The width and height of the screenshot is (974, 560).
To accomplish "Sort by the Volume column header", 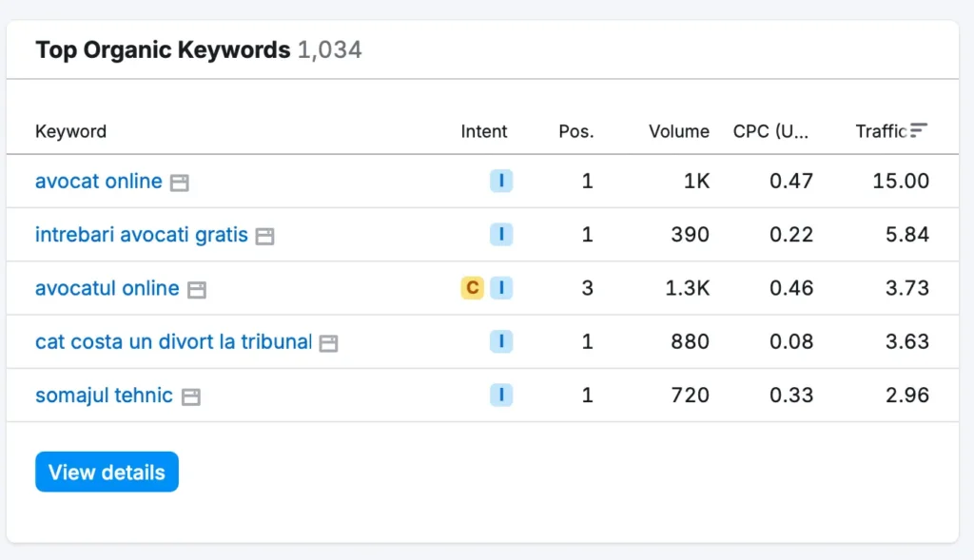I will pos(679,131).
